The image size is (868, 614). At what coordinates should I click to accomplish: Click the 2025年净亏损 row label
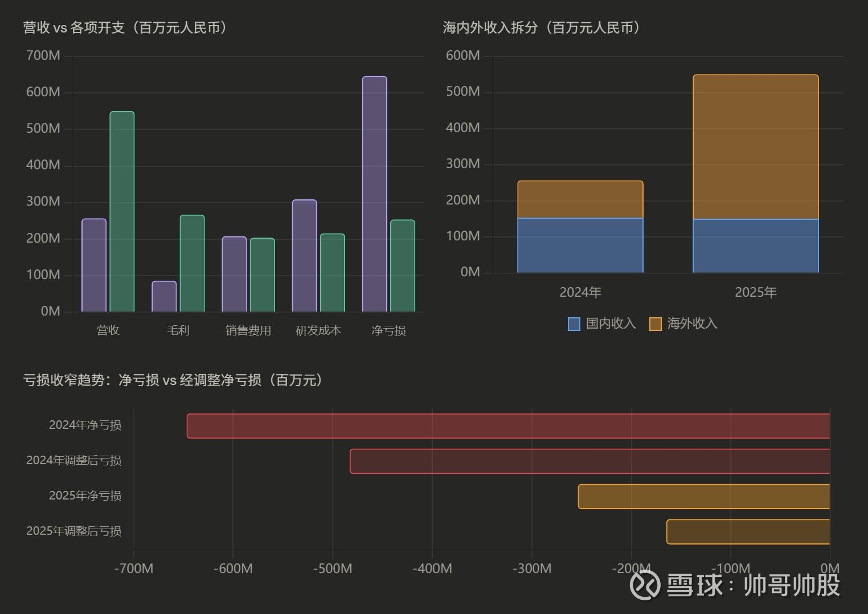click(x=85, y=496)
